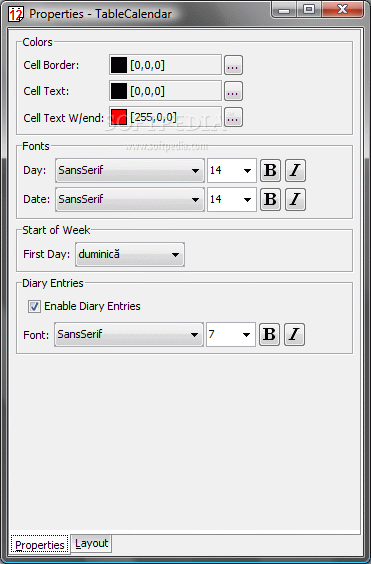
Task: Open the Diary font size dropdown showing 7
Action: pos(231,335)
